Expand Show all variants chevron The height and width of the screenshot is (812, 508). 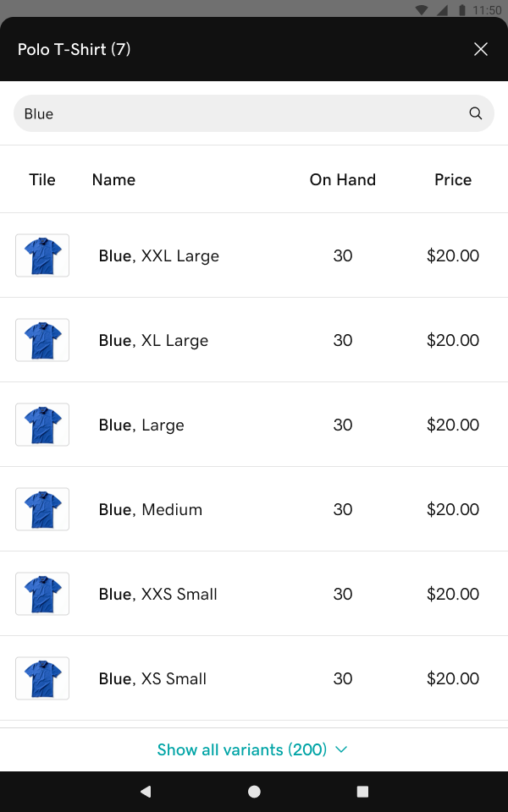342,749
